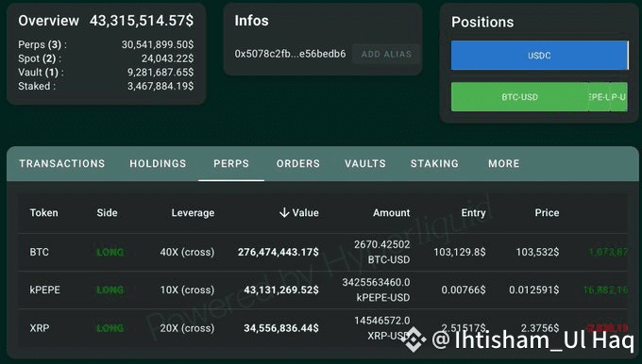Select the Perps tab

click(x=231, y=163)
